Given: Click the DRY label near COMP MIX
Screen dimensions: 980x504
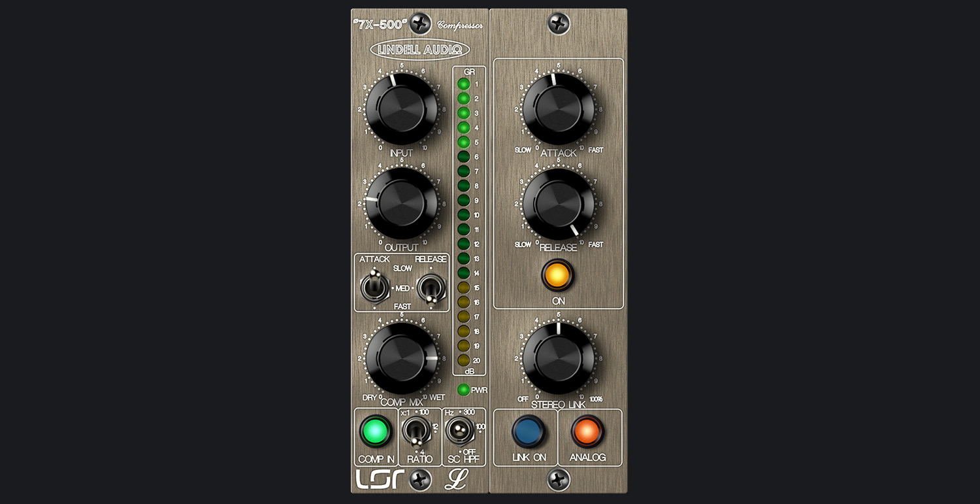Looking at the screenshot, I should (x=370, y=397).
